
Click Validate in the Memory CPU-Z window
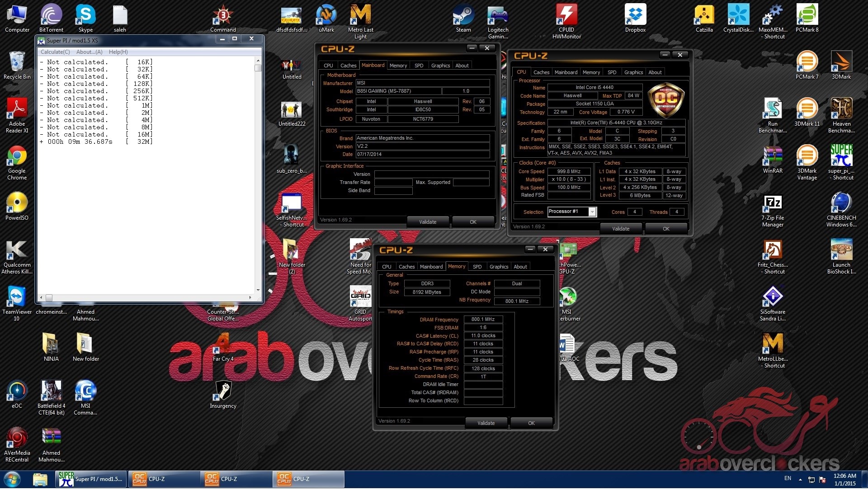coord(486,424)
